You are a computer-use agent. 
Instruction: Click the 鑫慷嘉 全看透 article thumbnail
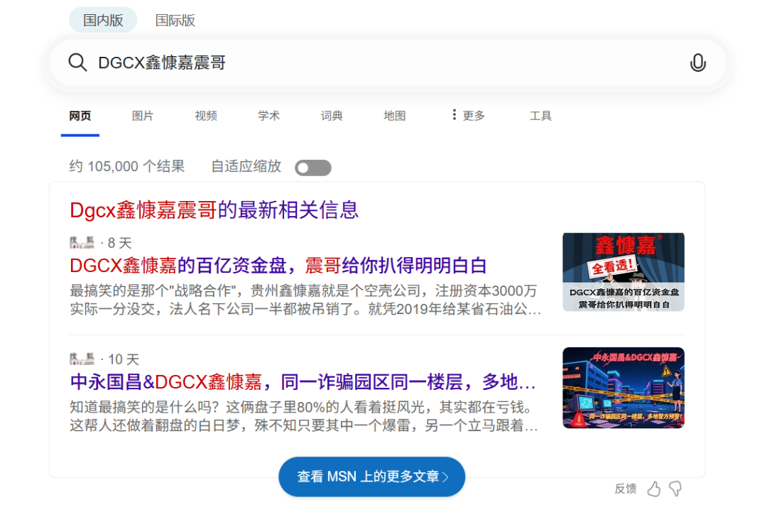click(x=623, y=272)
